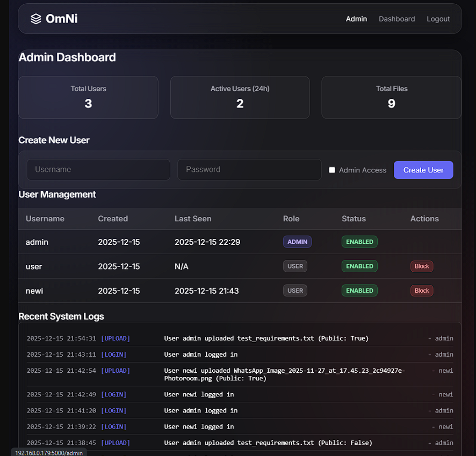
Task: Log out using the Logout link
Action: [x=438, y=19]
